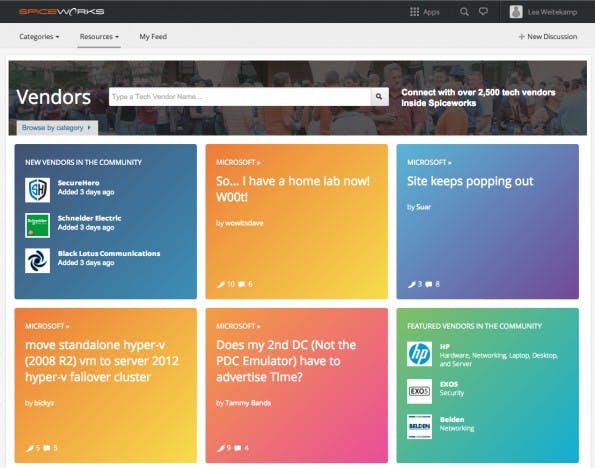The height and width of the screenshot is (468, 595).
Task: Open My Feed tab
Action: pos(153,36)
